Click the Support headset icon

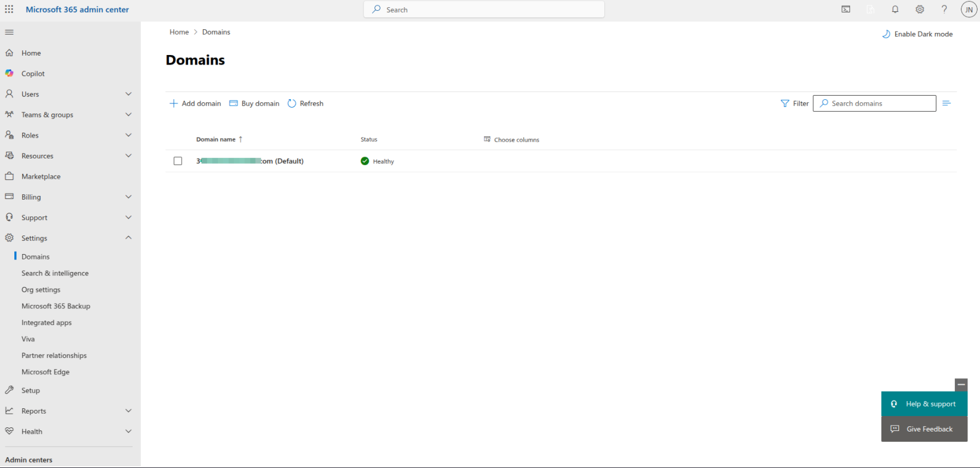9,218
